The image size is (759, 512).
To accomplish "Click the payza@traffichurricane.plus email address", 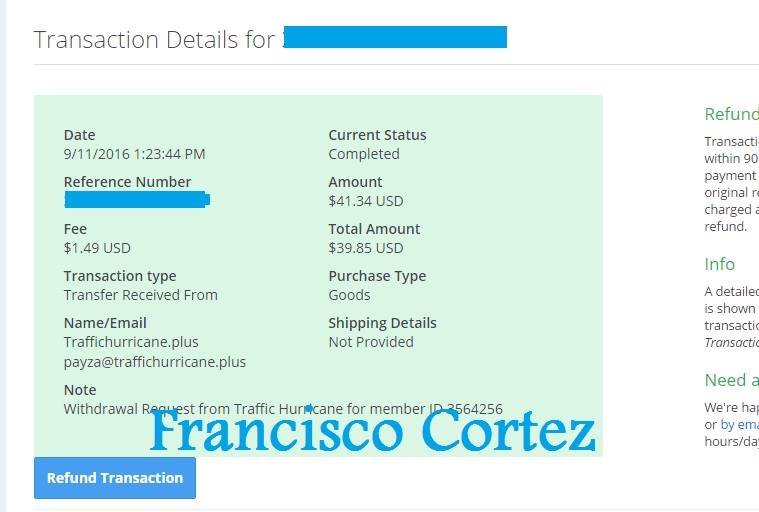I will coord(154,362).
